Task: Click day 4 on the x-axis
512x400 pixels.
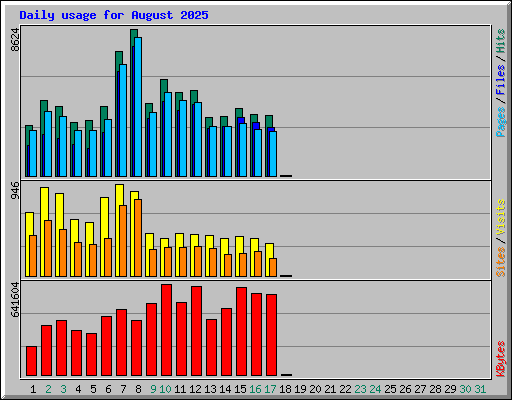Action: [78, 389]
